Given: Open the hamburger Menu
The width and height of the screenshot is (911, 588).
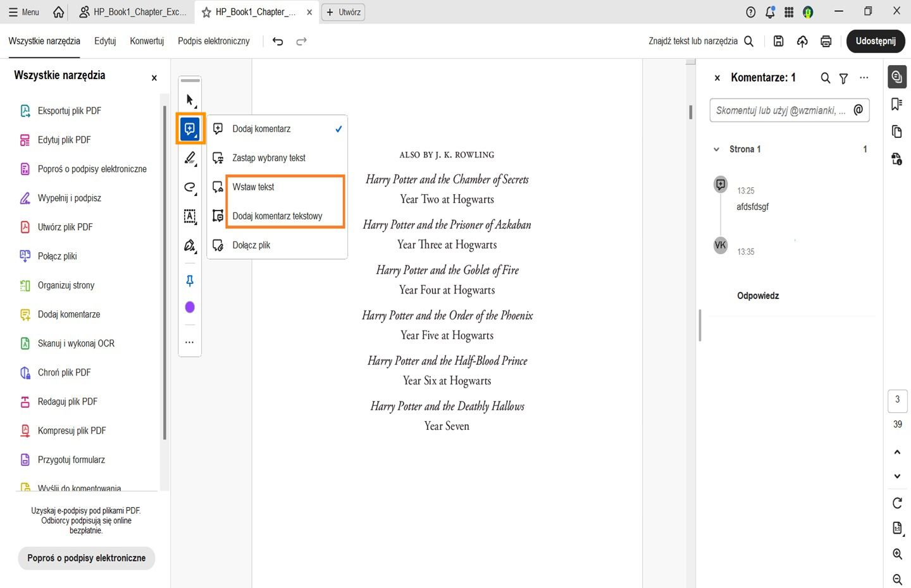Looking at the screenshot, I should [24, 12].
